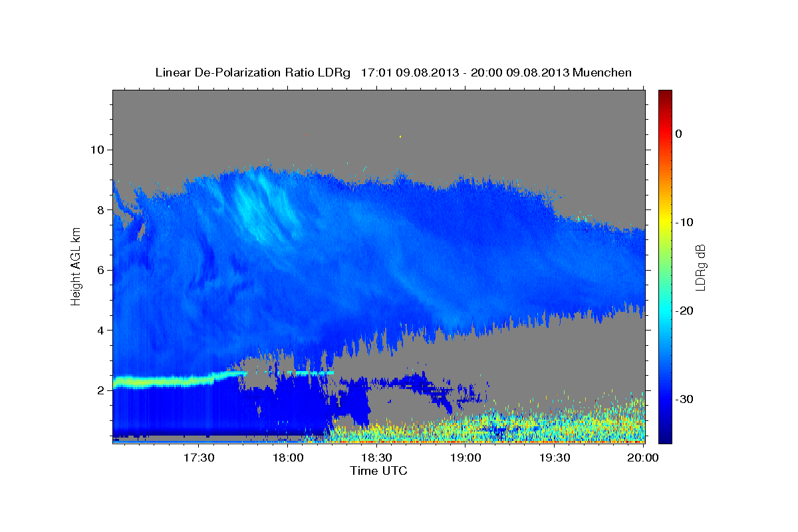This screenshot has height=532, width=798.
Task: Click the colorbar value -10
Action: pos(685,222)
